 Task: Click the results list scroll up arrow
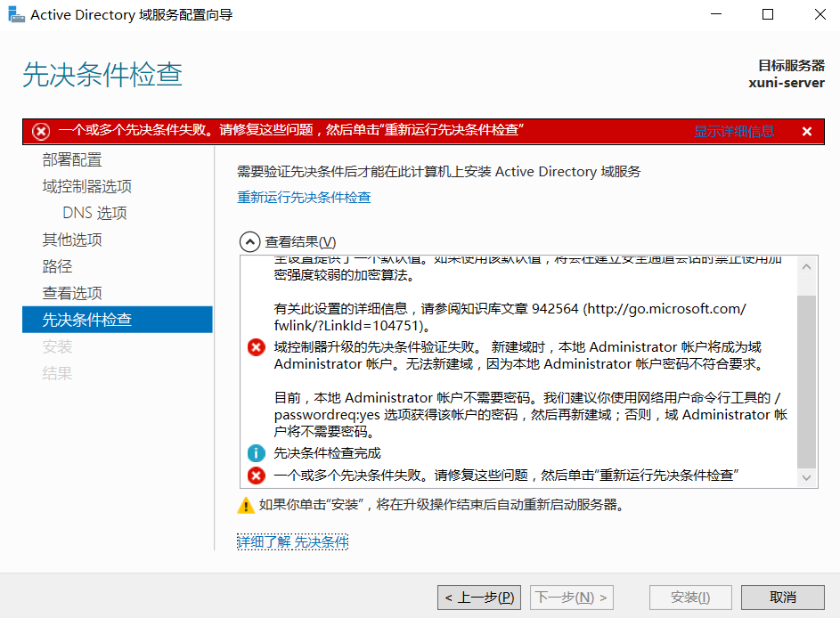[807, 266]
